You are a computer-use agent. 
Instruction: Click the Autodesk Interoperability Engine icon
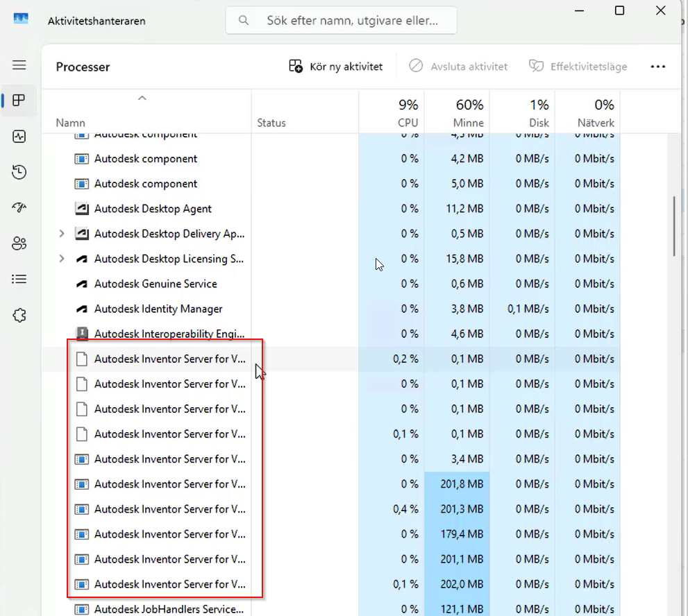tap(82, 334)
